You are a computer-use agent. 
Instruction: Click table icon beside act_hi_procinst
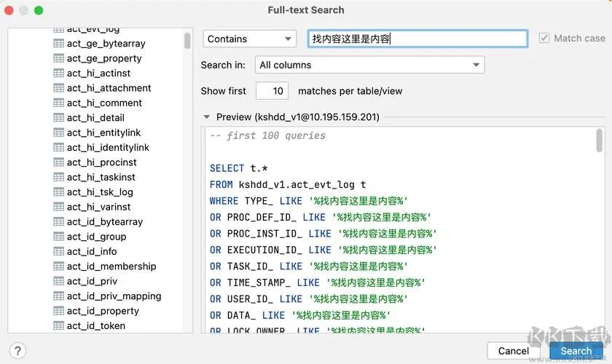coord(58,162)
